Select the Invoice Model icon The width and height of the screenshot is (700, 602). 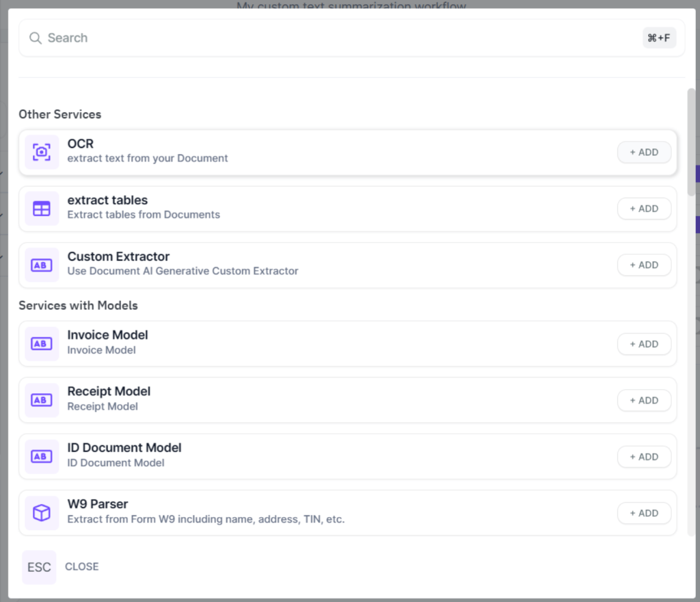(x=41, y=343)
